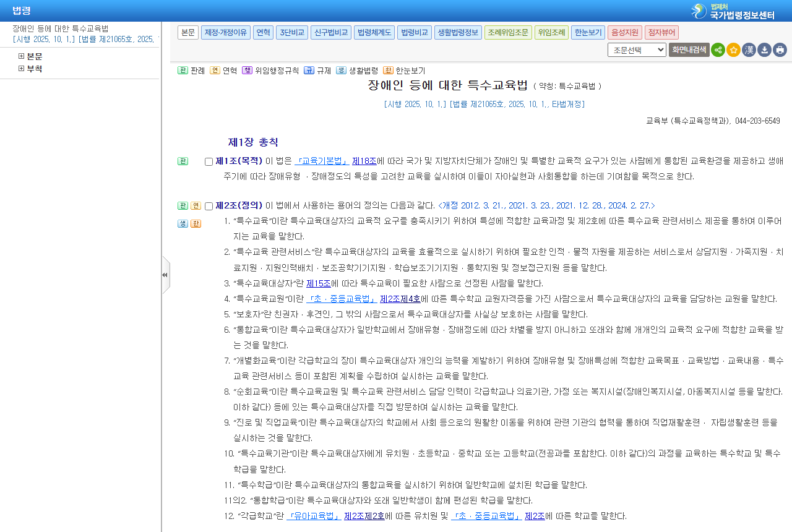Open 판례 icon beside 제1조(목적)
Image resolution: width=792 pixels, height=532 pixels.
(183, 161)
